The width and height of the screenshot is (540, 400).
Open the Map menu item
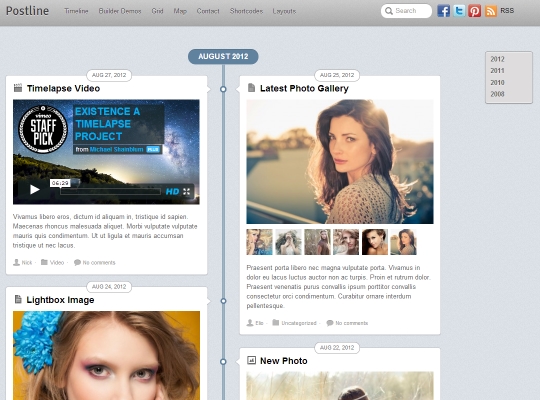click(x=180, y=11)
